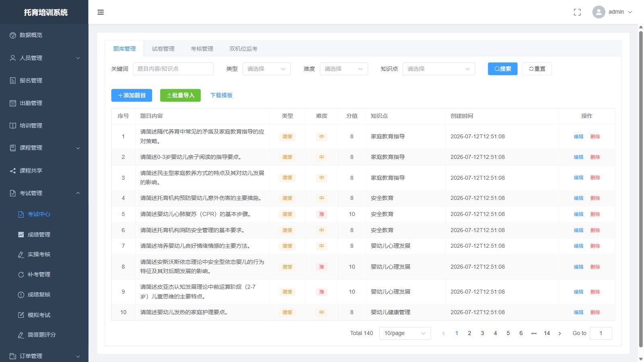
Task: Click the admin user avatar
Action: point(599,12)
